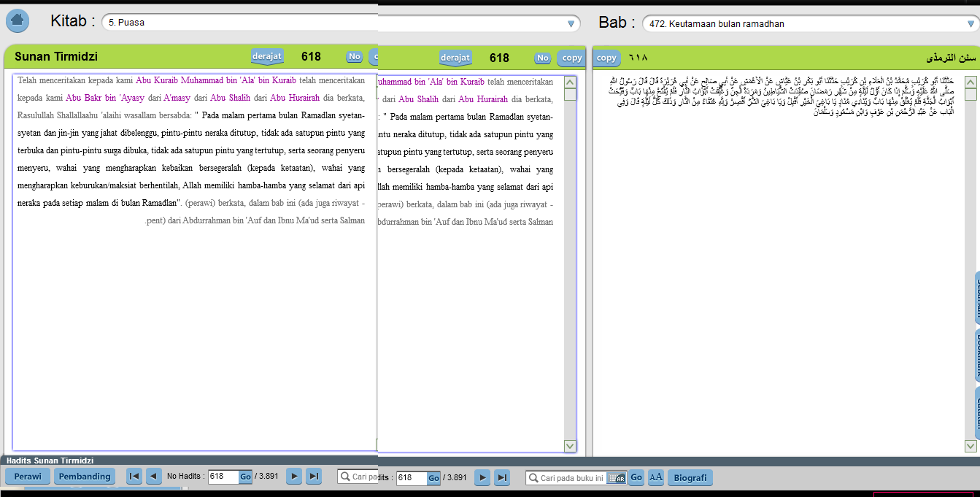
Task: Open the Catatan side tab
Action: point(976,413)
